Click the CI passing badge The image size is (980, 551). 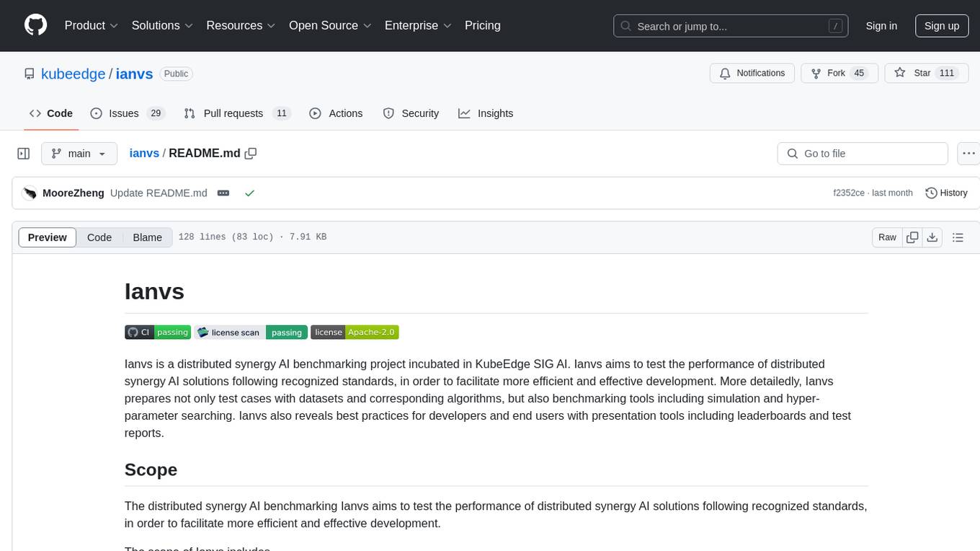coord(158,332)
